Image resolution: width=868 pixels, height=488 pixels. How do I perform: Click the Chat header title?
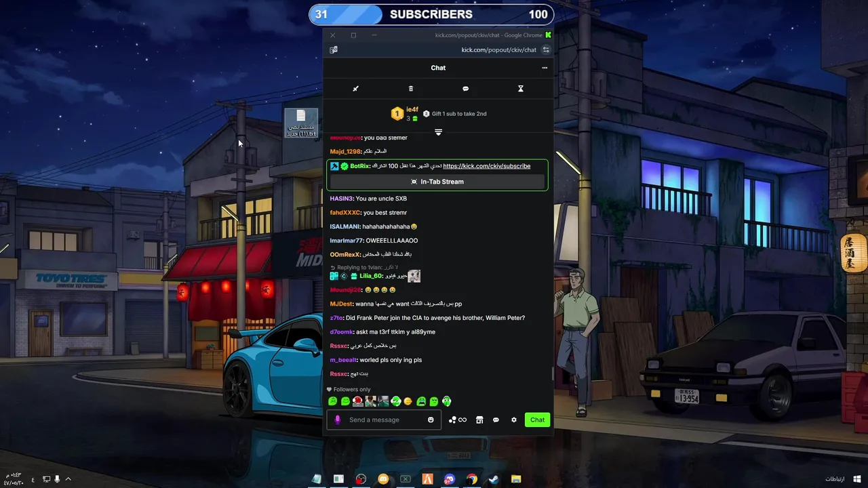438,68
